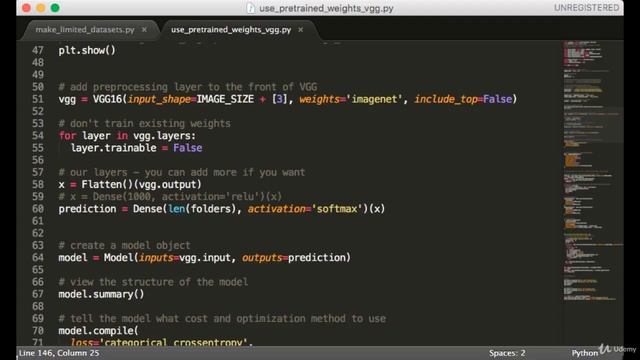This screenshot has height=360, width=640.
Task: Place cursor on plt.show() line
Action: [87, 50]
